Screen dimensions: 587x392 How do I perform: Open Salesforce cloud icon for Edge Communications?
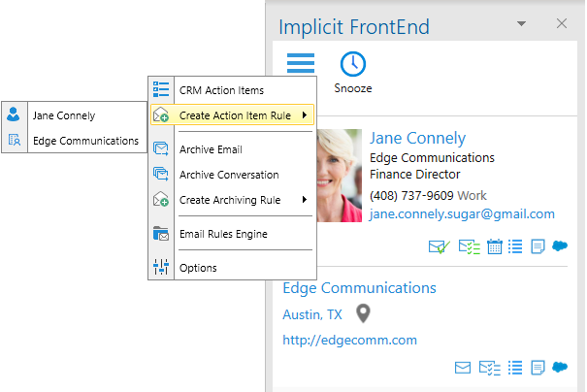point(560,368)
